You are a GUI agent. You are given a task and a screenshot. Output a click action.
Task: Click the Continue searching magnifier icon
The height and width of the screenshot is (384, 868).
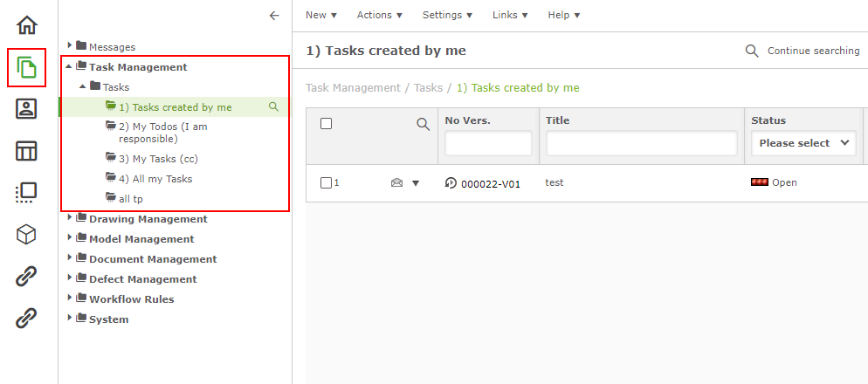752,51
